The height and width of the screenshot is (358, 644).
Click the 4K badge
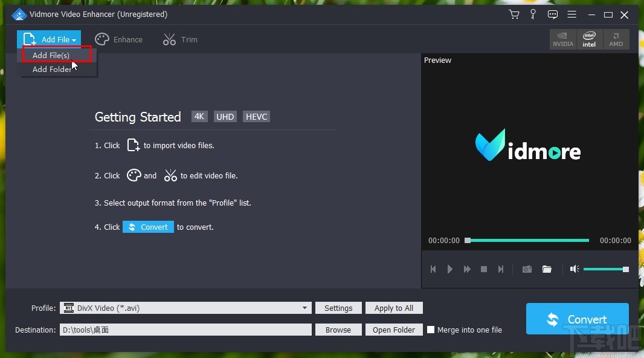pyautogui.click(x=199, y=117)
